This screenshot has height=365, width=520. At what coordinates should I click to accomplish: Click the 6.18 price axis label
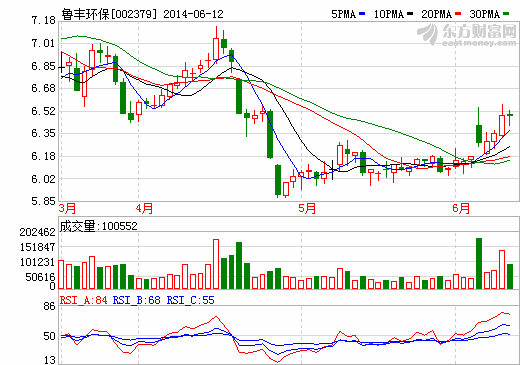pos(43,156)
